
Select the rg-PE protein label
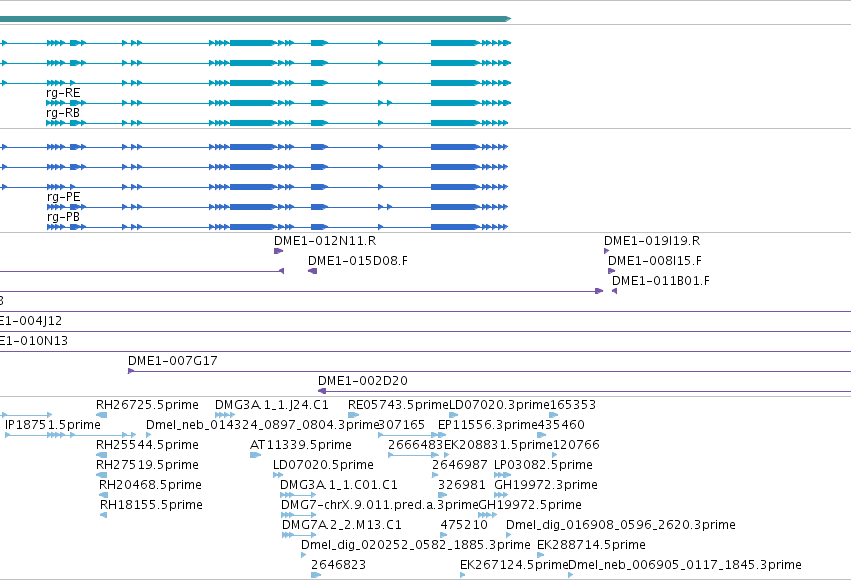pos(63,197)
